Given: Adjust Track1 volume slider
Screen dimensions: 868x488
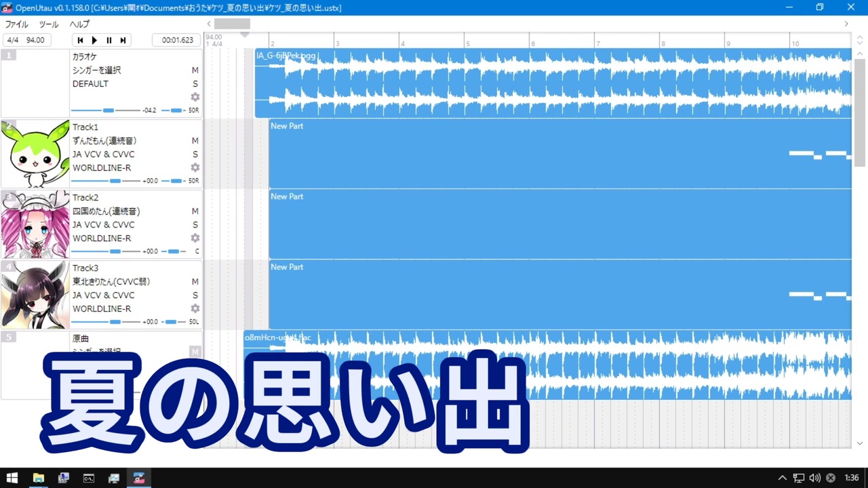Looking at the screenshot, I should coord(105,181).
